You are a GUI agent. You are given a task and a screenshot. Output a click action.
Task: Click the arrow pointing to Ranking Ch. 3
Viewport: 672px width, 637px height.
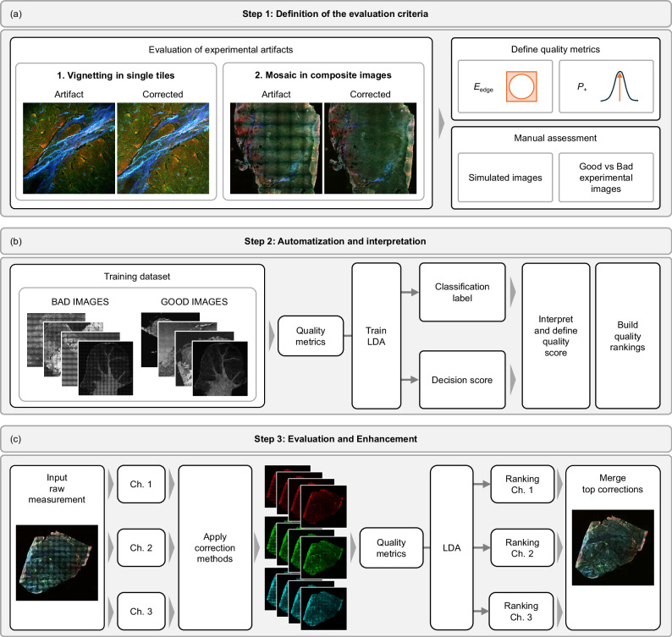point(481,612)
